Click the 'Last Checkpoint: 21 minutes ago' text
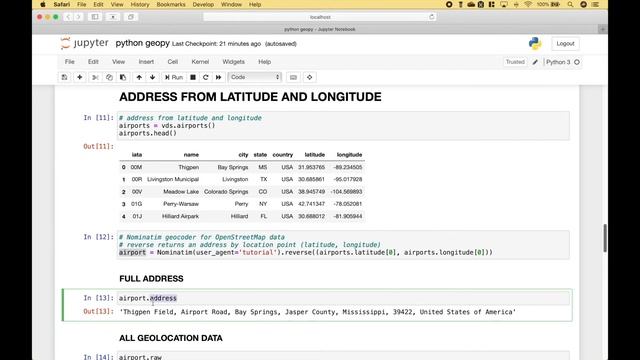This screenshot has height=360, width=640. [x=216, y=44]
